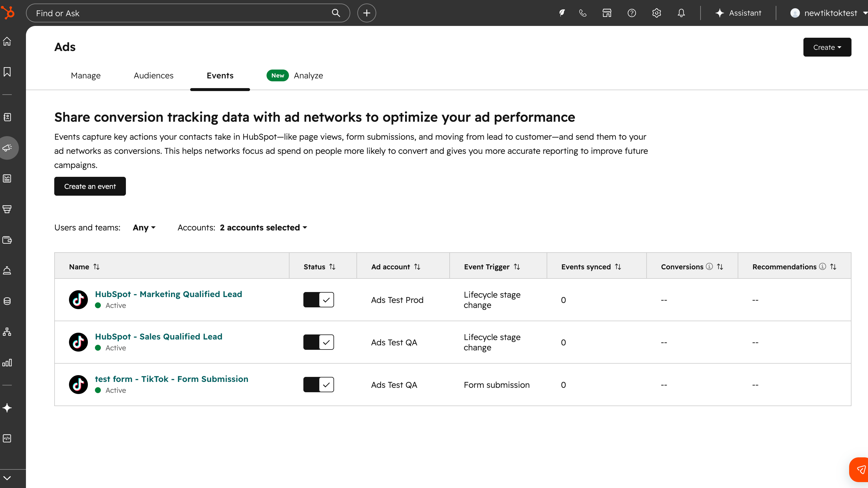This screenshot has width=868, height=488.
Task: Click TikTok icon for test form event
Action: pyautogui.click(x=78, y=384)
